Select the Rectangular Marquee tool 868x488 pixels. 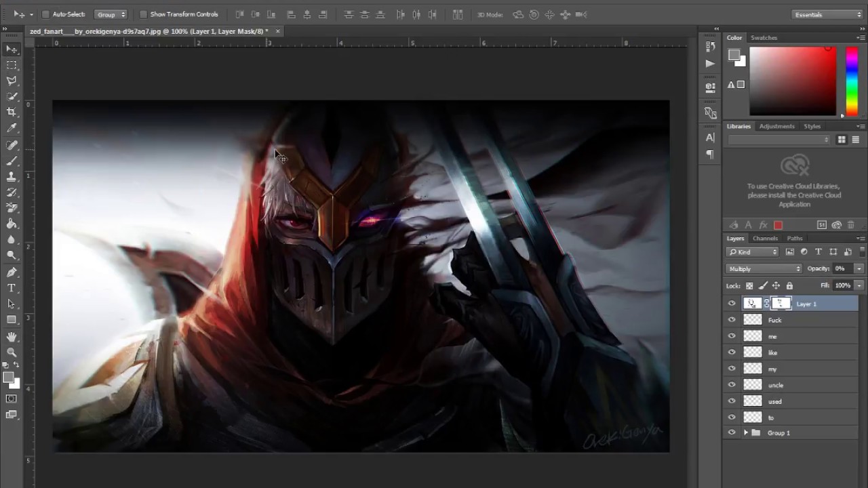pos(12,65)
